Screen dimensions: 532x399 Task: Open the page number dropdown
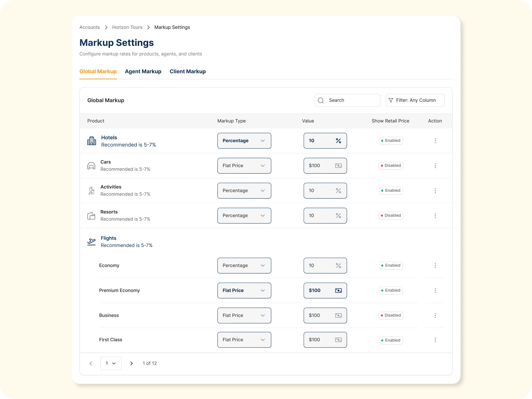[x=111, y=363]
